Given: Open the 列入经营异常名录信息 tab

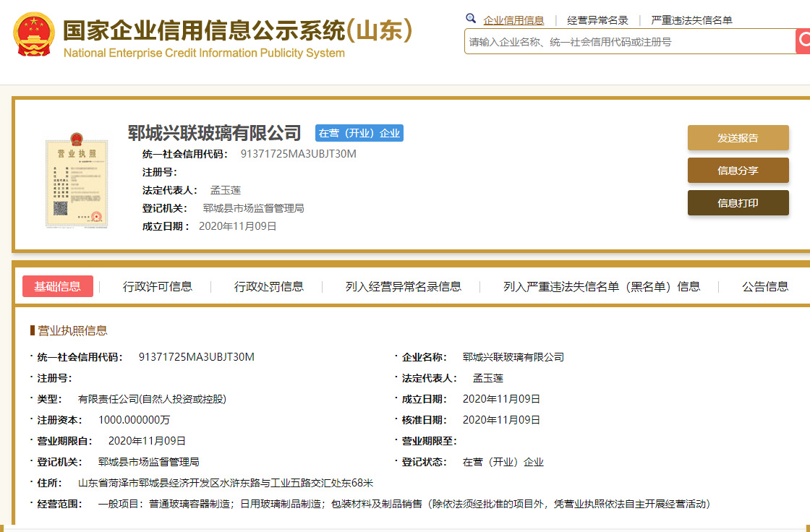Looking at the screenshot, I should click(403, 286).
